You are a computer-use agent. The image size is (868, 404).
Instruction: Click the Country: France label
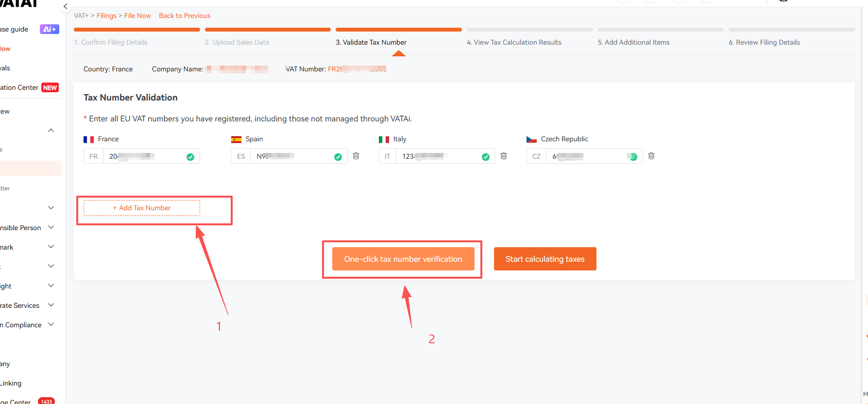(108, 69)
